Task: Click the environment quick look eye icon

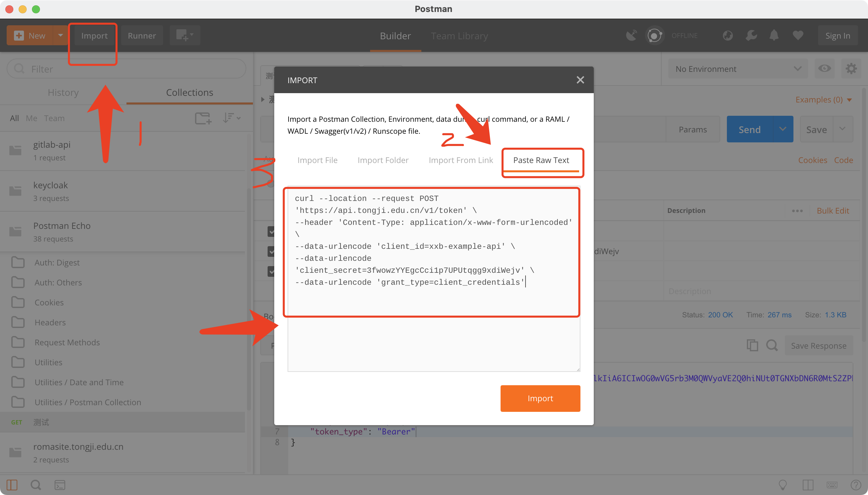Action: click(824, 69)
